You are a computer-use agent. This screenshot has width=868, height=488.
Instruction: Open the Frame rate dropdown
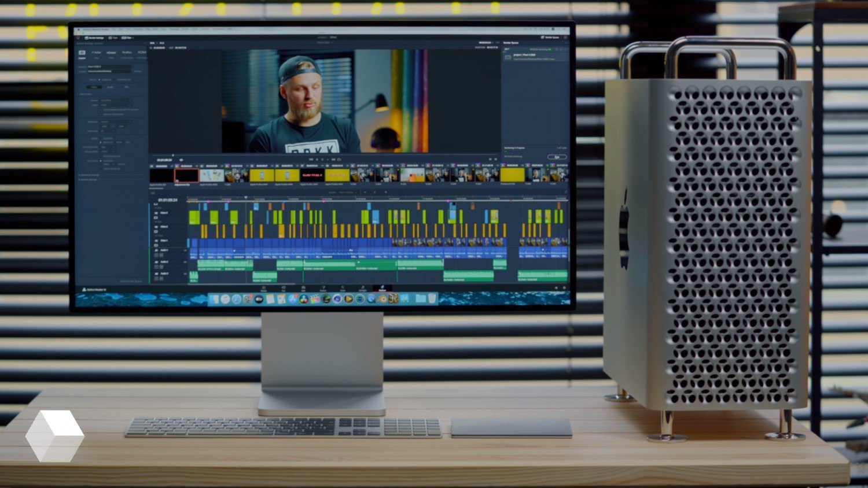point(108,131)
